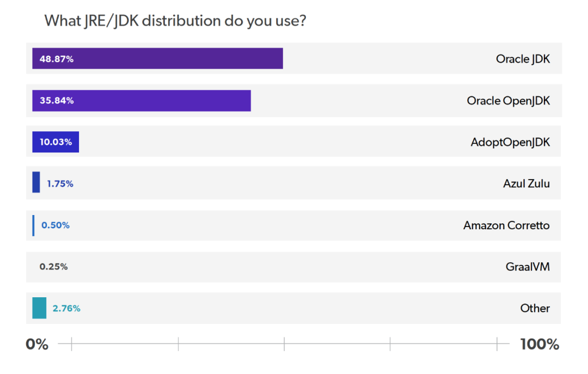Image resolution: width=588 pixels, height=374 pixels.
Task: Select the 0.25% GraalVM percentage
Action: coord(53,267)
